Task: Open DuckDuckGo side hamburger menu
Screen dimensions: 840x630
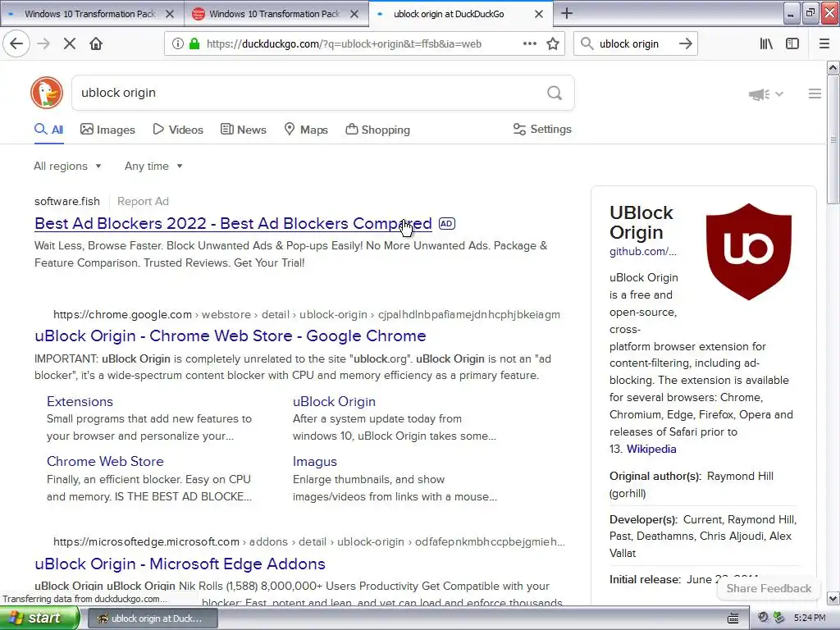Action: click(x=815, y=94)
